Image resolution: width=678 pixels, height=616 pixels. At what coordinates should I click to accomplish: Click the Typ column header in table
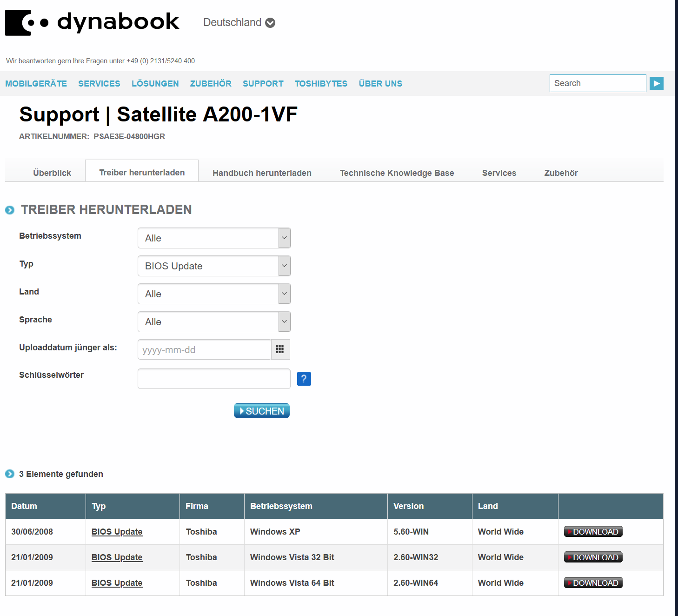pyautogui.click(x=133, y=506)
